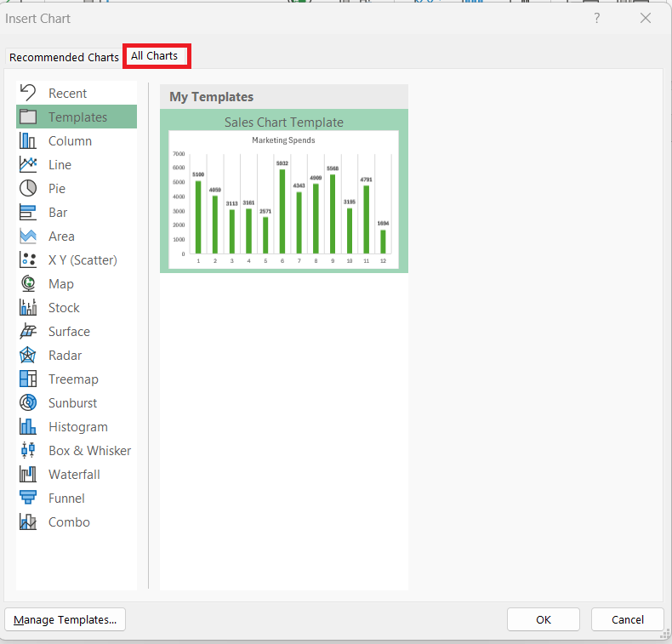This screenshot has height=644, width=672.
Task: Confirm with the OK button
Action: [x=544, y=619]
